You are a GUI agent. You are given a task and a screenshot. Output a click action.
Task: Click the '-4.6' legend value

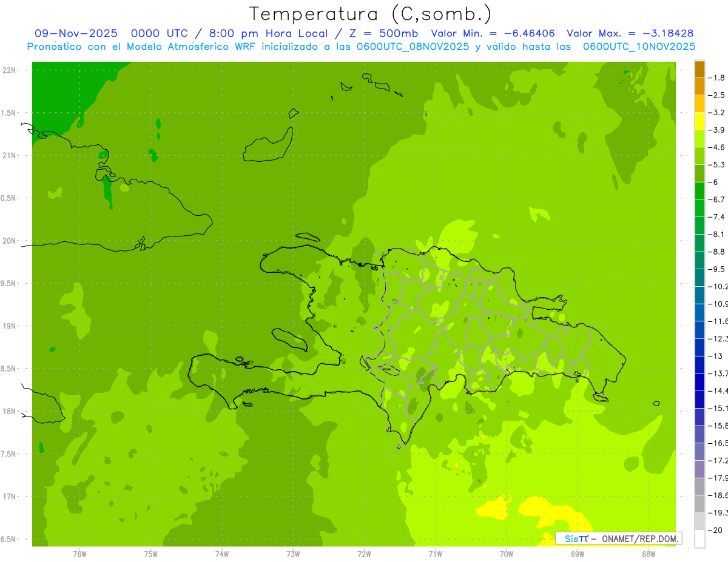coord(718,147)
